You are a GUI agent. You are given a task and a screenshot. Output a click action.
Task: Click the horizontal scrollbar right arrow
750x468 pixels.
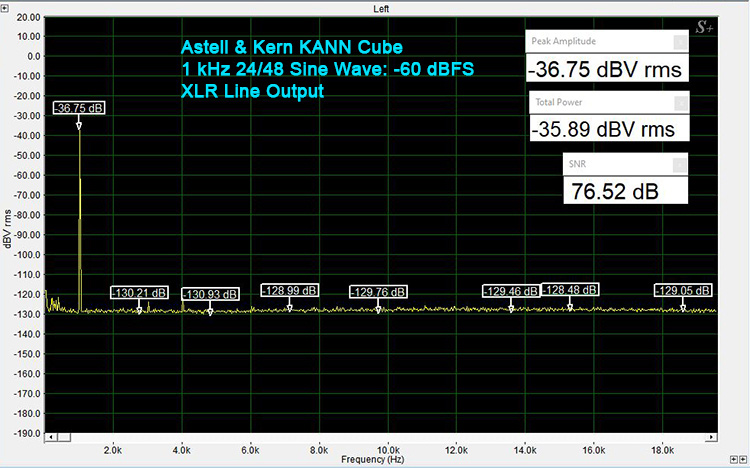click(x=712, y=438)
